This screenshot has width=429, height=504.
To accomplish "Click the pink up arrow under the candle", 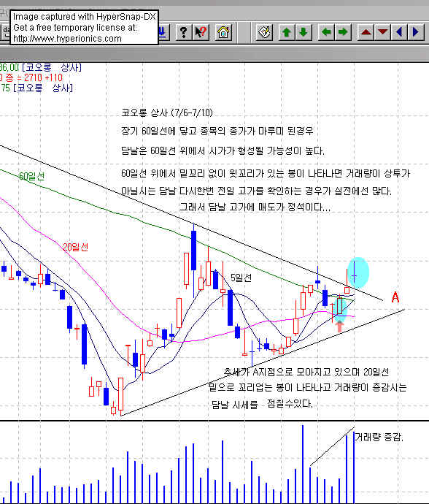I will (339, 327).
